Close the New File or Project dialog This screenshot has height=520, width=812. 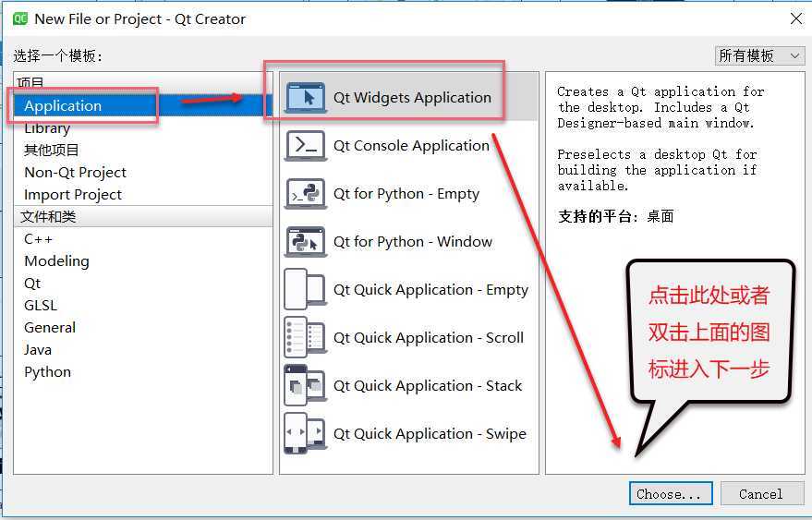796,19
